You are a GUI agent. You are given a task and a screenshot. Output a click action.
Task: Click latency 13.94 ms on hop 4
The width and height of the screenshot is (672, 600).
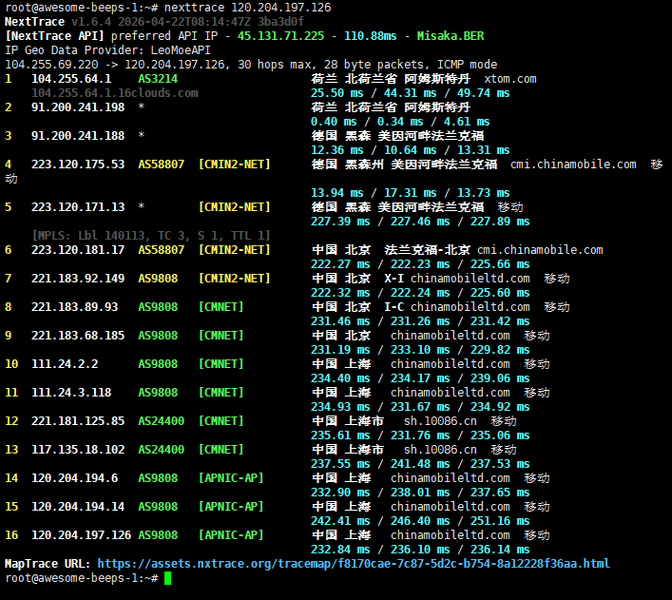(337, 193)
